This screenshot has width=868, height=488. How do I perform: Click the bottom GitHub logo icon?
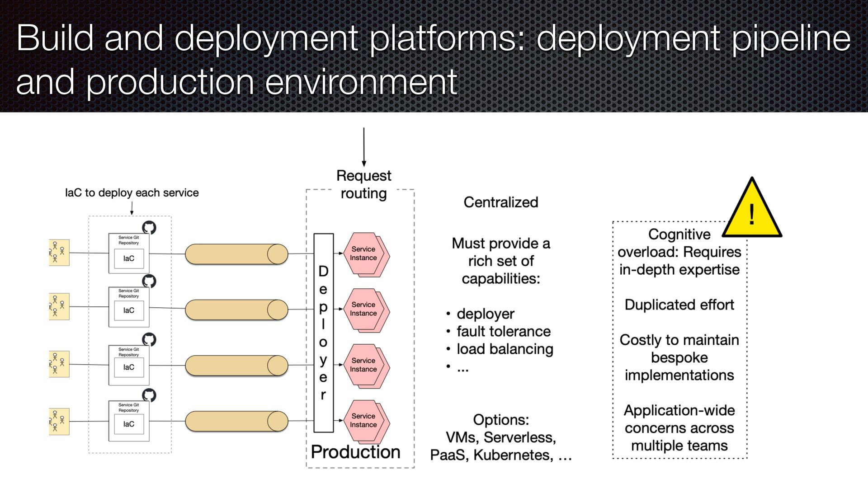pos(149,395)
